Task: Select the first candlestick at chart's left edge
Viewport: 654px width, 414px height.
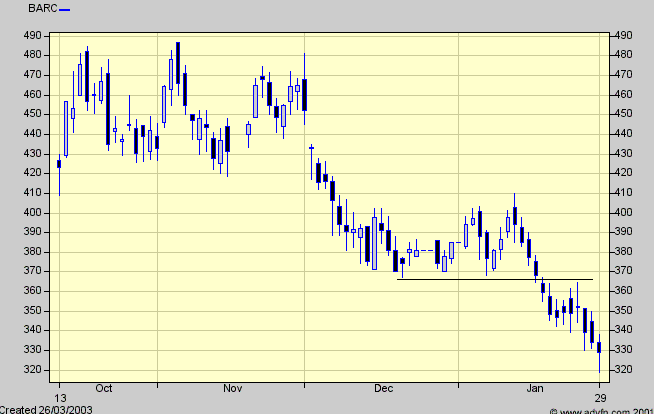Action: pos(59,163)
